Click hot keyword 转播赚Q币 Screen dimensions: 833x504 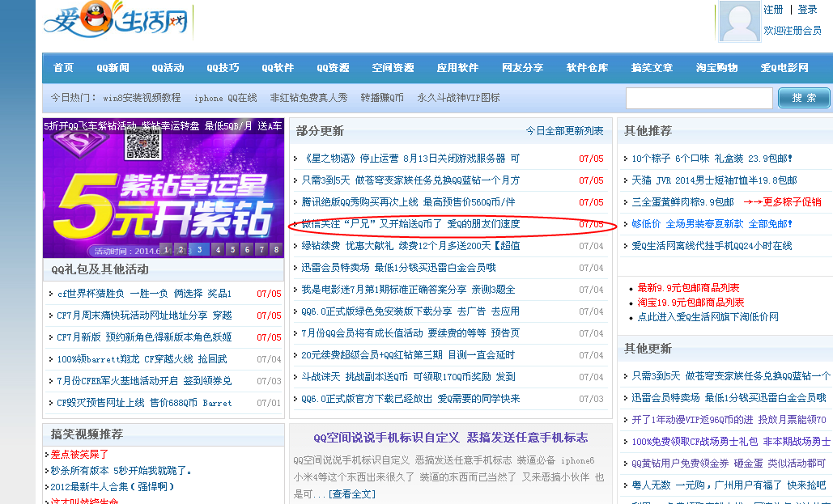tap(382, 98)
